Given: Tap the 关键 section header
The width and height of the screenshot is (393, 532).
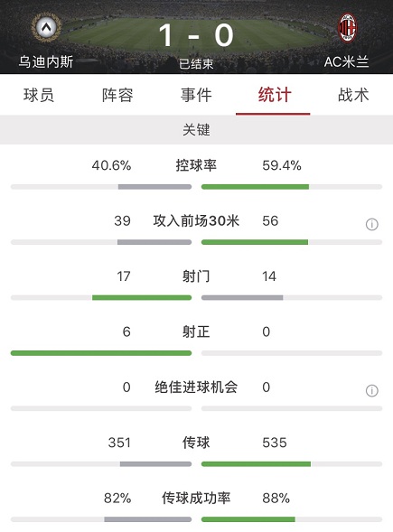Looking at the screenshot, I should click(x=196, y=129).
